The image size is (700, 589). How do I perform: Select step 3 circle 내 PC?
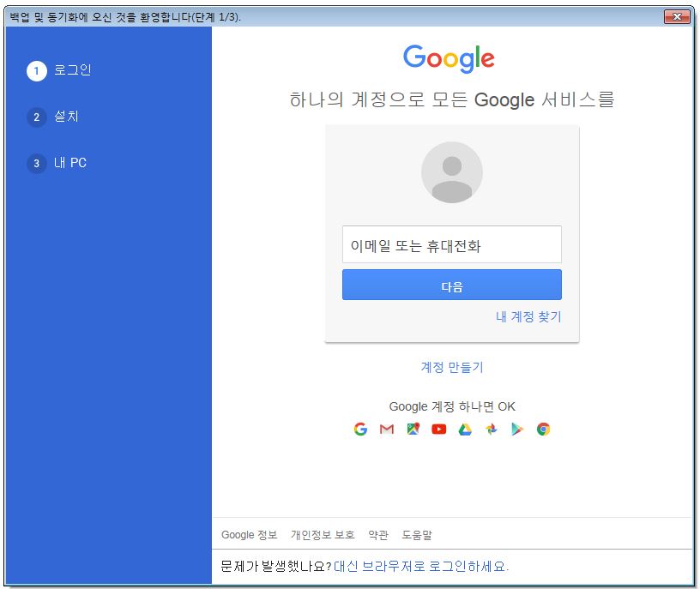(x=37, y=163)
